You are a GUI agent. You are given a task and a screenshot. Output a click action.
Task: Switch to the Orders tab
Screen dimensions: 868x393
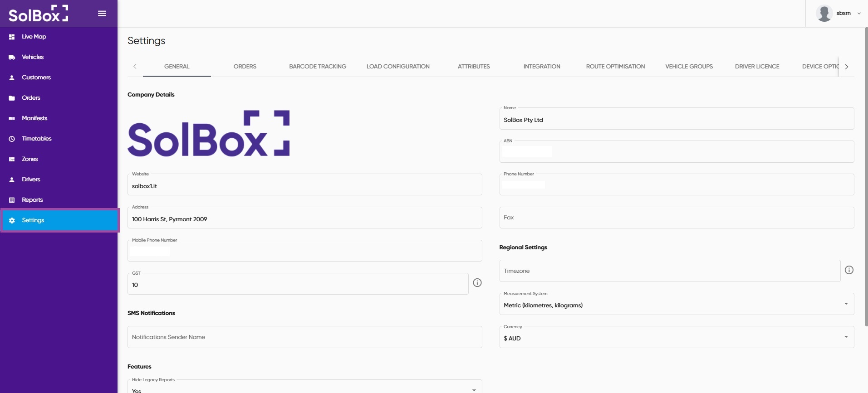point(245,67)
